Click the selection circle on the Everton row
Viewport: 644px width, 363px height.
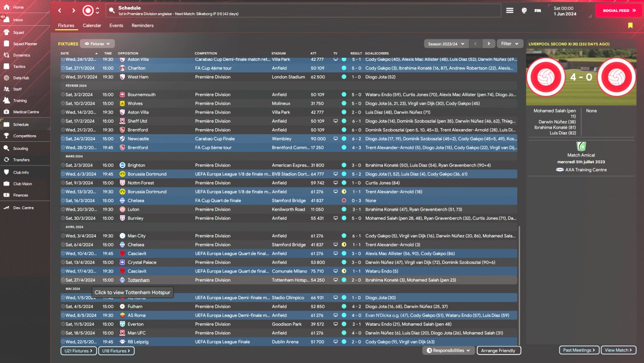(x=63, y=324)
